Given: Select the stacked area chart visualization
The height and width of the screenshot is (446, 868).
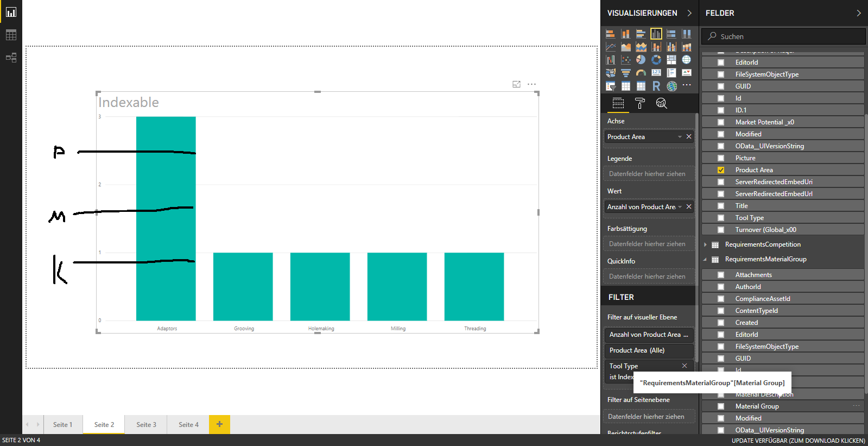Looking at the screenshot, I should tap(641, 47).
